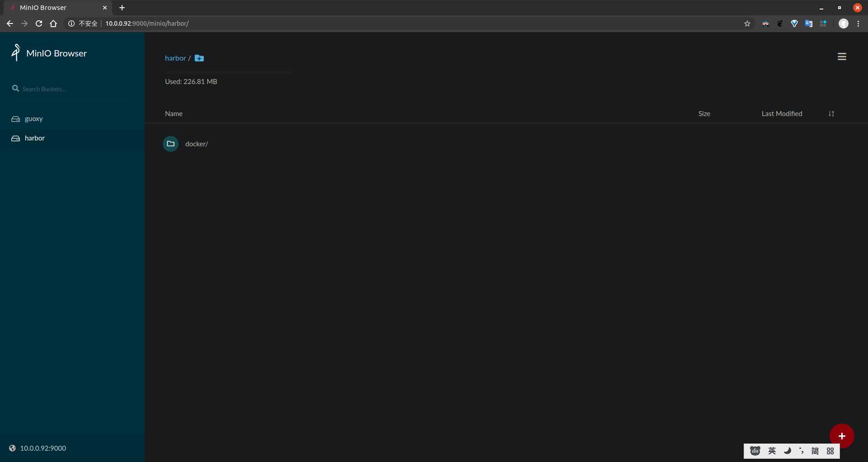Sort by Size column header
The image size is (868, 462).
(704, 114)
